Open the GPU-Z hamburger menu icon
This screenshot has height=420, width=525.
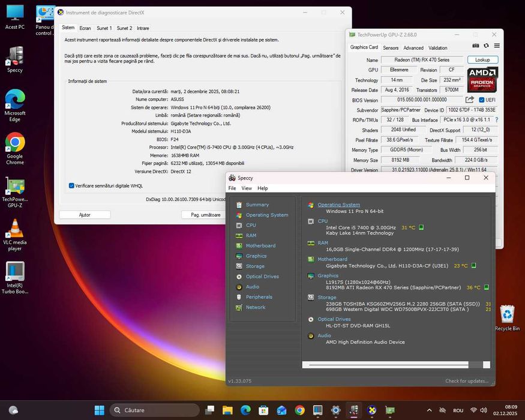point(497,46)
